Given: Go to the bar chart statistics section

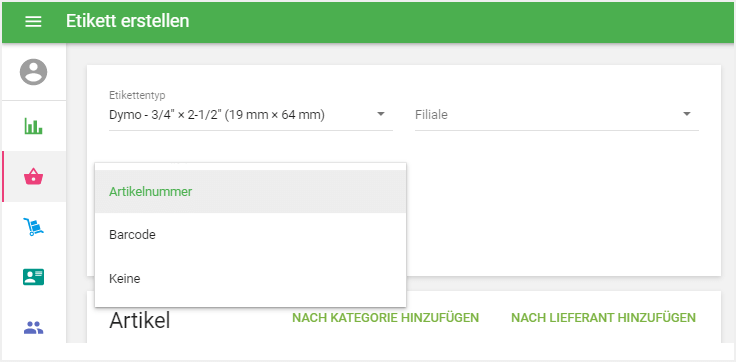Looking at the screenshot, I should tap(33, 126).
